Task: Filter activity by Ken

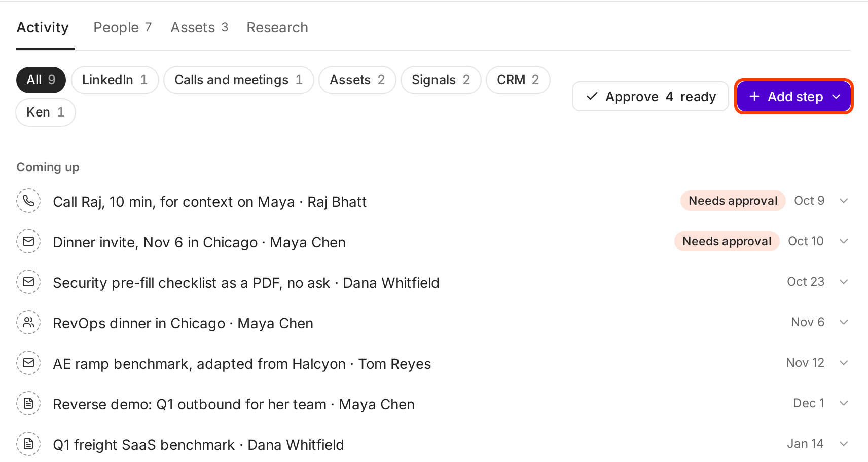Action: (x=46, y=112)
